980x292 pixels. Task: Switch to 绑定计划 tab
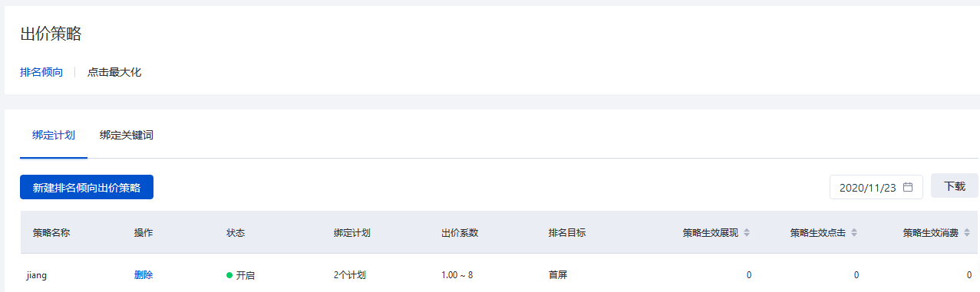tap(54, 136)
